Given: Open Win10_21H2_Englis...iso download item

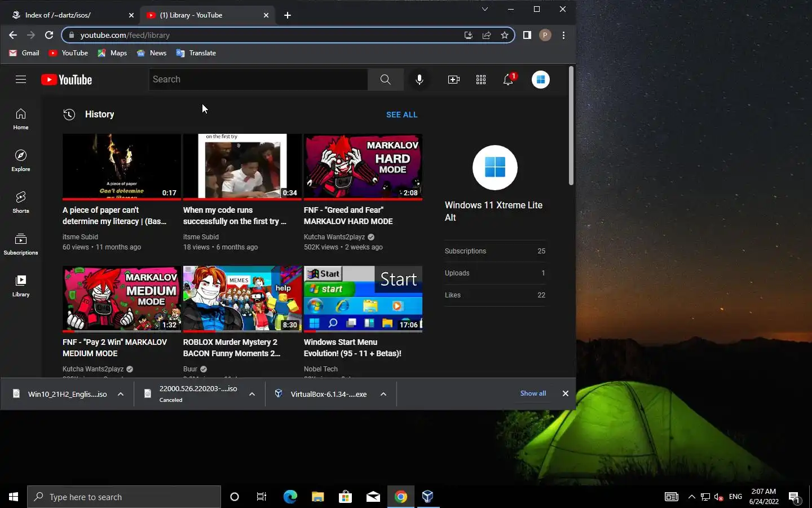Looking at the screenshot, I should click(x=60, y=394).
